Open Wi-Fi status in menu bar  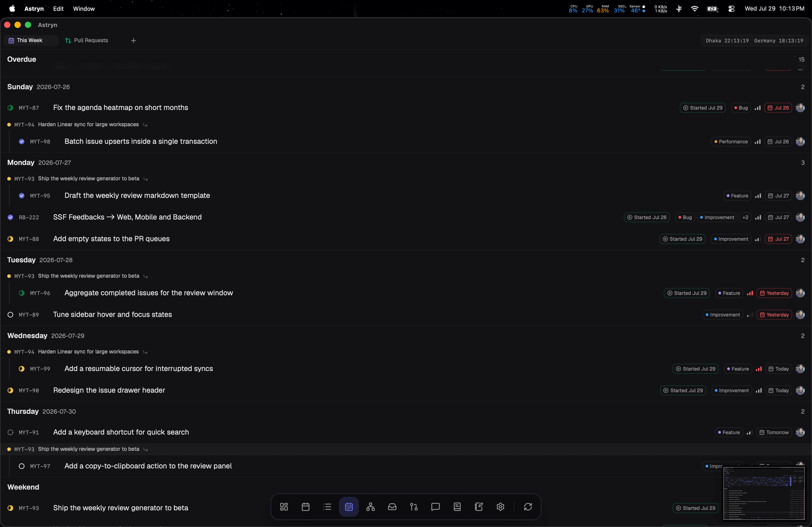click(694, 9)
